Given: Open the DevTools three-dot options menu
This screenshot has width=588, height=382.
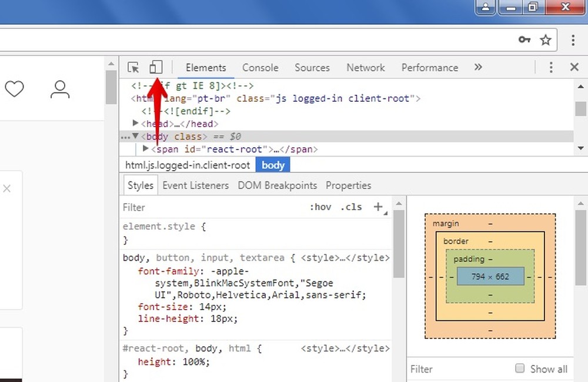Looking at the screenshot, I should [551, 67].
